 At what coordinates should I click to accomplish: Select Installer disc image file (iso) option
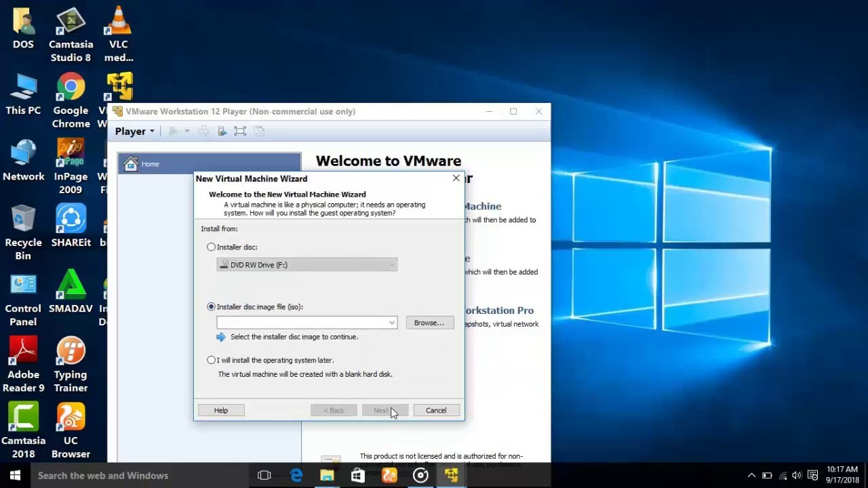[x=211, y=307]
